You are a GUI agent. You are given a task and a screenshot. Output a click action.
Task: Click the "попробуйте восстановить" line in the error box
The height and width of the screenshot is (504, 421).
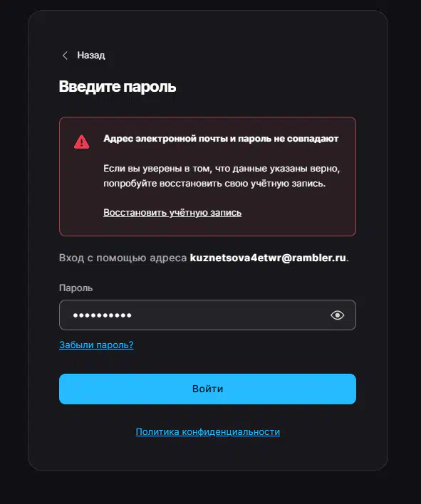click(214, 184)
